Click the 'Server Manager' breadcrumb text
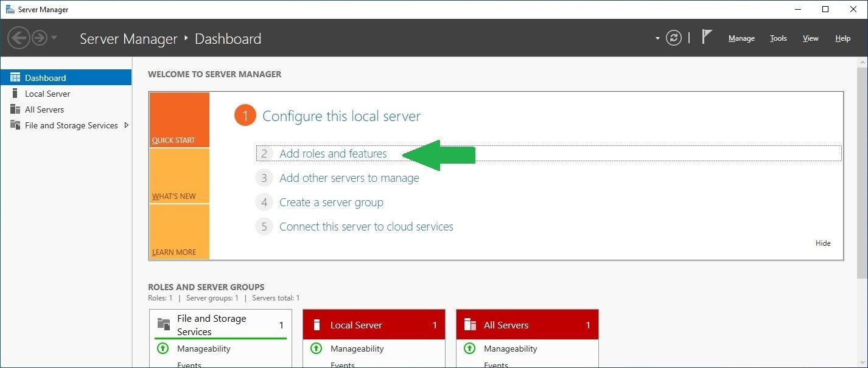868x368 pixels. pos(128,39)
